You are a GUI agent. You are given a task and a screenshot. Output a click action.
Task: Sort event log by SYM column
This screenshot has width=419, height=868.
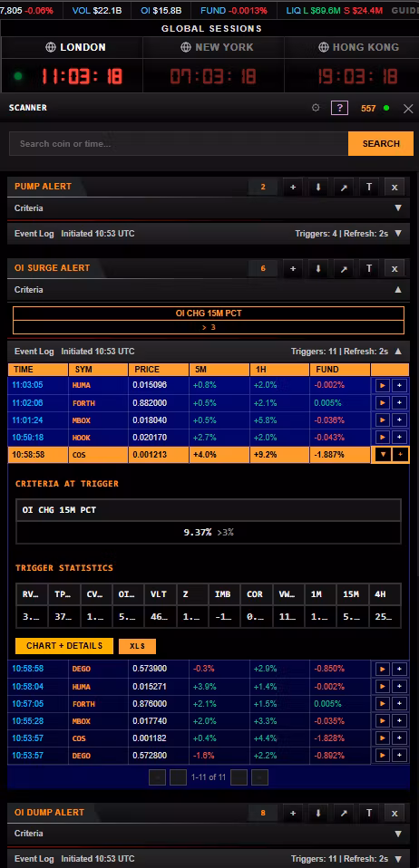(98, 370)
